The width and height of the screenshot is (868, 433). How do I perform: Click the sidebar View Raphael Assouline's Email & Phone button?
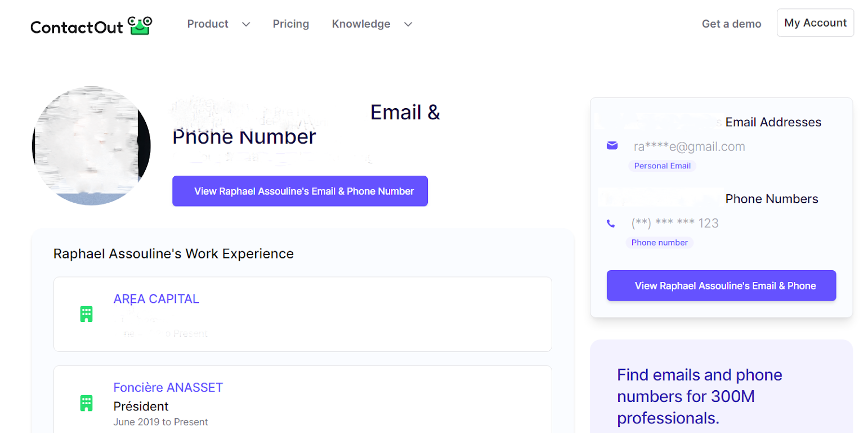(x=721, y=285)
